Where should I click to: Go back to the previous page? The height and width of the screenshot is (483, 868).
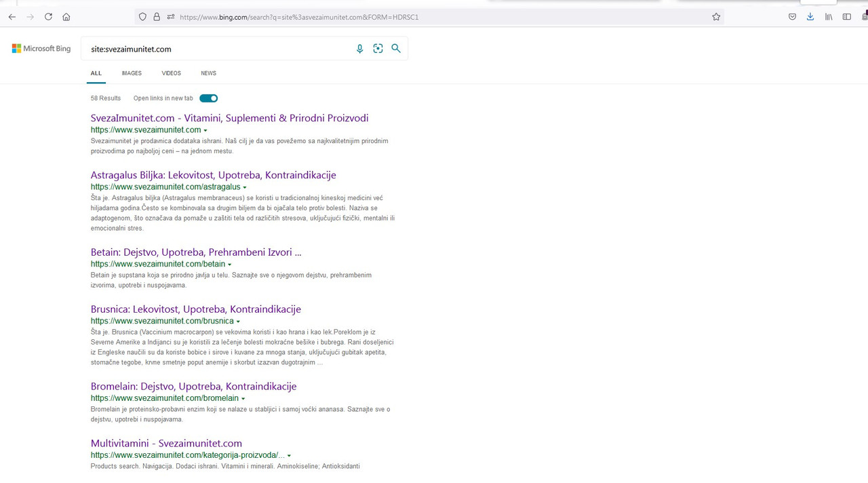(12, 17)
